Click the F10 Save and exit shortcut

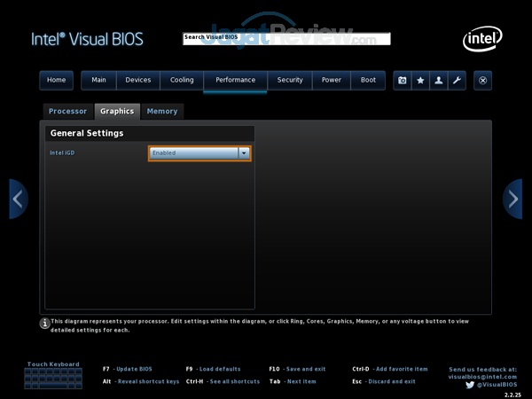click(x=297, y=368)
